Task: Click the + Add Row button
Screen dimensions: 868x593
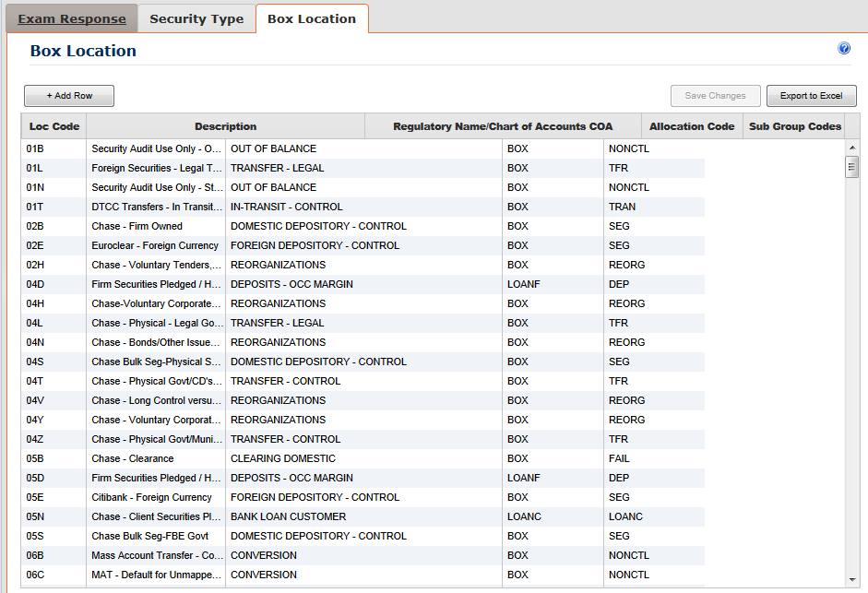Action: pyautogui.click(x=69, y=96)
